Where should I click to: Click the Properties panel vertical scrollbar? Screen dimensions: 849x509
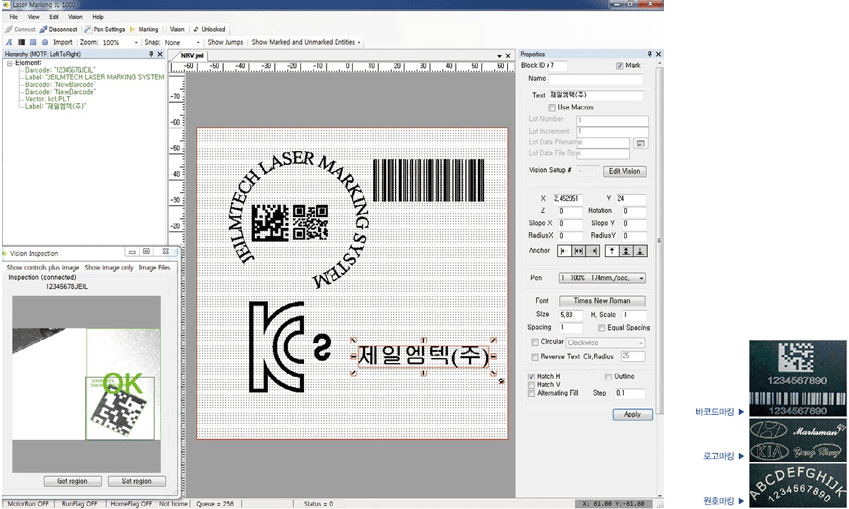(x=659, y=241)
